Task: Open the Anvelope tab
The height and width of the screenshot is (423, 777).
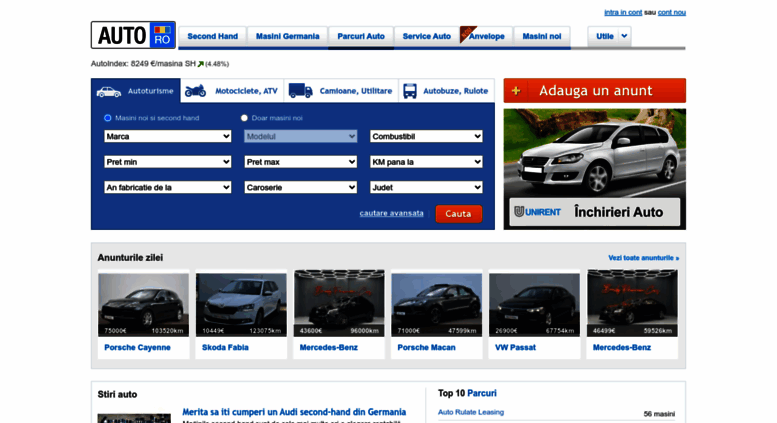Action: [487, 36]
